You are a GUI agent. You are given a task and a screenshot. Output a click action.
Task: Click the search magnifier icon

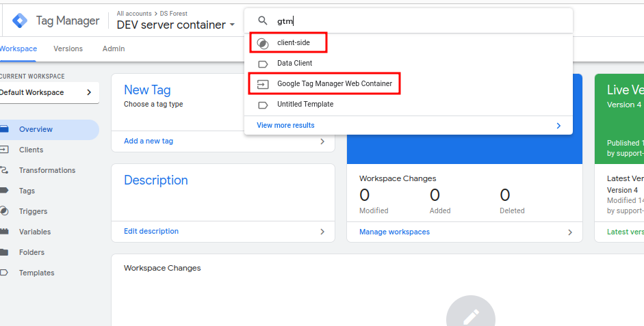(x=263, y=21)
